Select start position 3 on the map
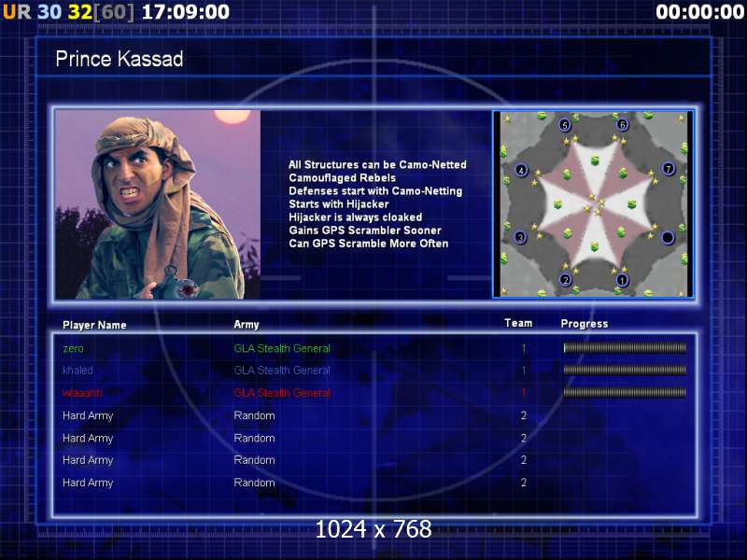This screenshot has width=747, height=560. click(520, 237)
